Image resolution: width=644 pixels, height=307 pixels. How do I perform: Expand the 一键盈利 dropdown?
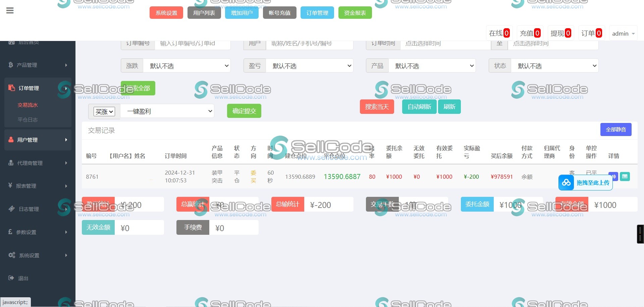coord(167,111)
